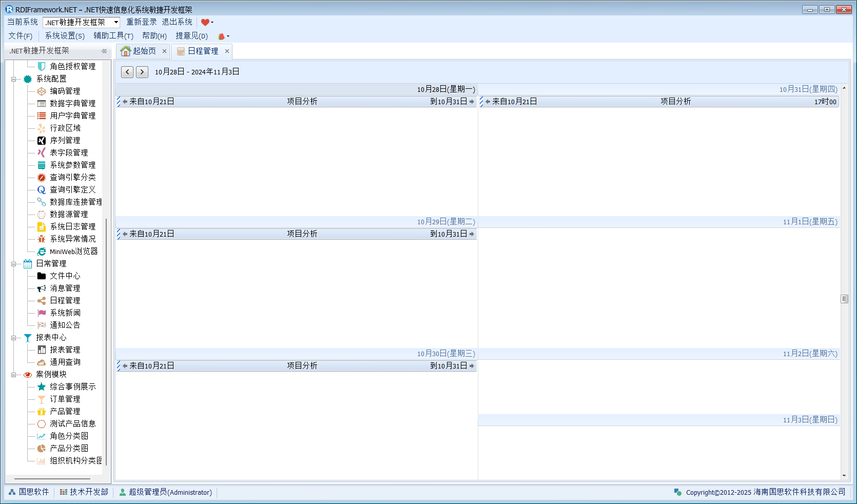This screenshot has width=857, height=504.
Task: Click the red heart toolbar icon
Action: pyautogui.click(x=205, y=22)
